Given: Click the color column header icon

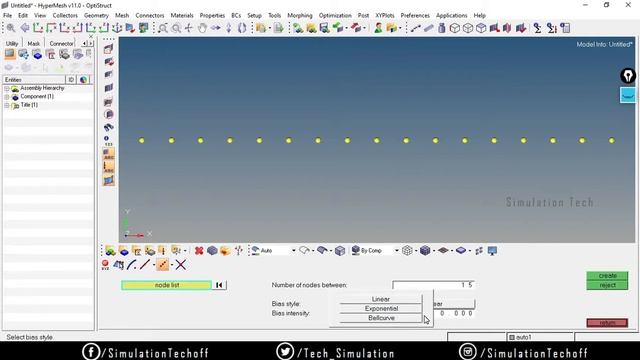Looking at the screenshot, I should tap(83, 80).
